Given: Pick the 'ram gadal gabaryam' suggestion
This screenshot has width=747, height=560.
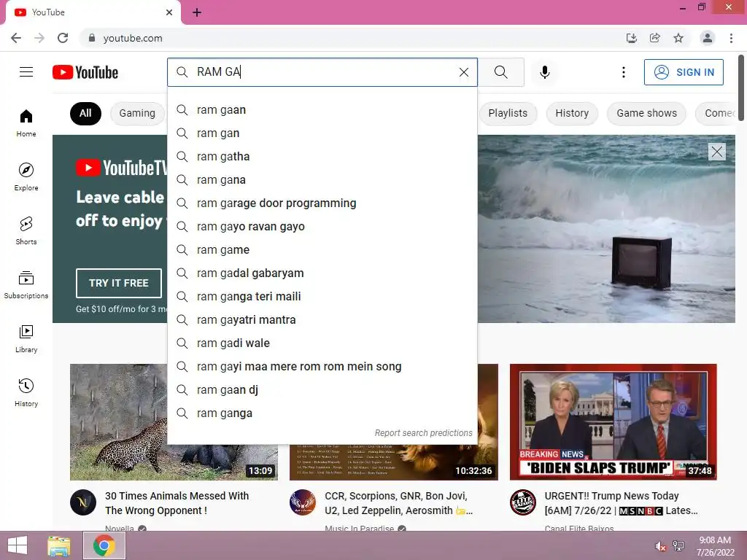Looking at the screenshot, I should [x=322, y=273].
